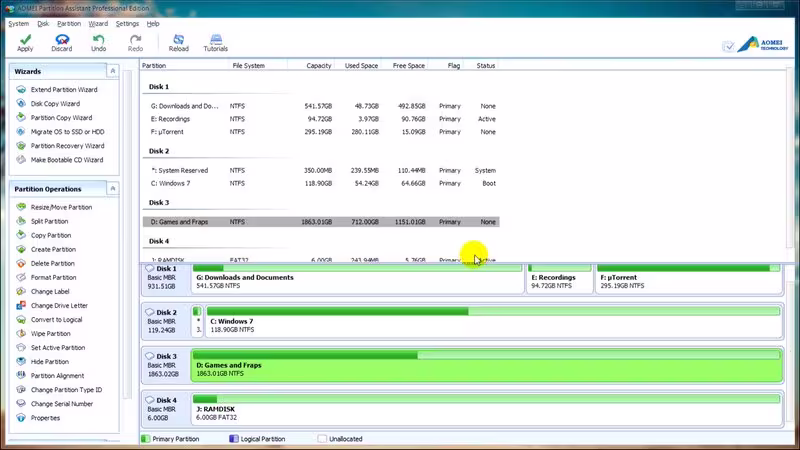Select C: Windows 7 block in disk map
800x450 pixels.
pos(493,322)
